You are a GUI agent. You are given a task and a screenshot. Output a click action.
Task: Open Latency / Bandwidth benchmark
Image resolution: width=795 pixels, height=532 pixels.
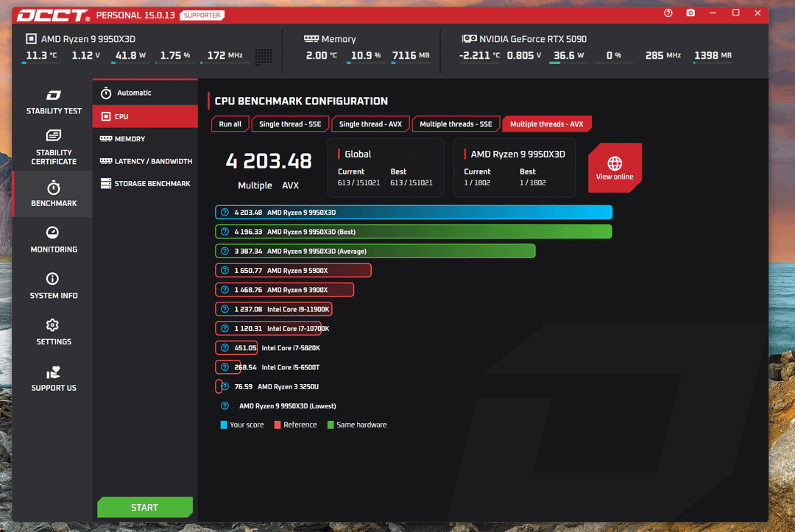[145, 161]
